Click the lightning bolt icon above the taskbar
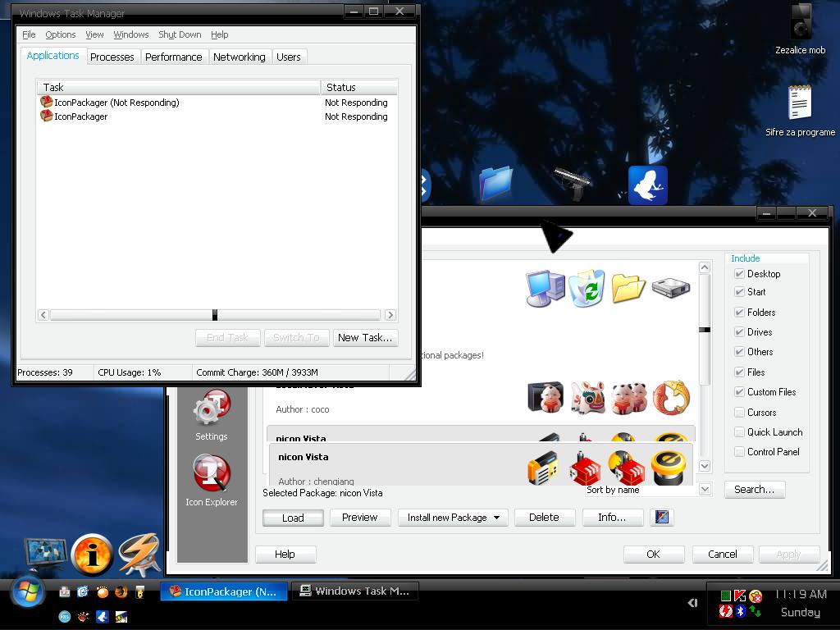The height and width of the screenshot is (630, 840). point(139,554)
